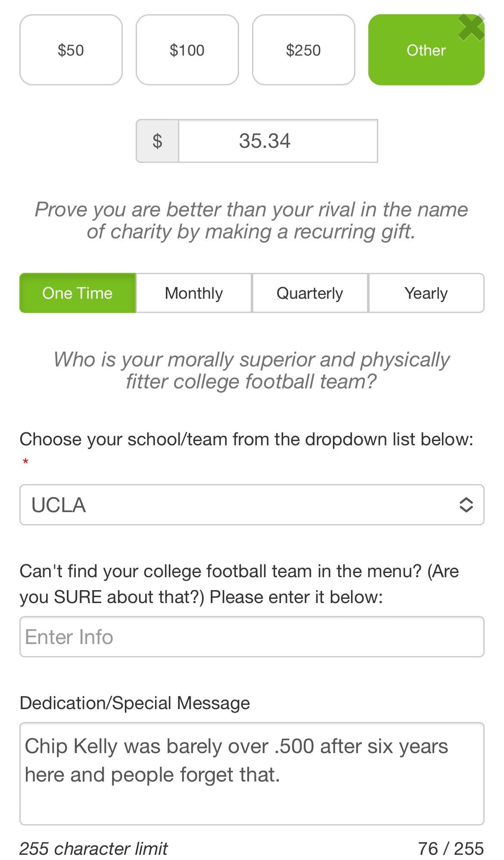This screenshot has width=504, height=860.
Task: Select the Yearly gift frequency
Action: (426, 293)
